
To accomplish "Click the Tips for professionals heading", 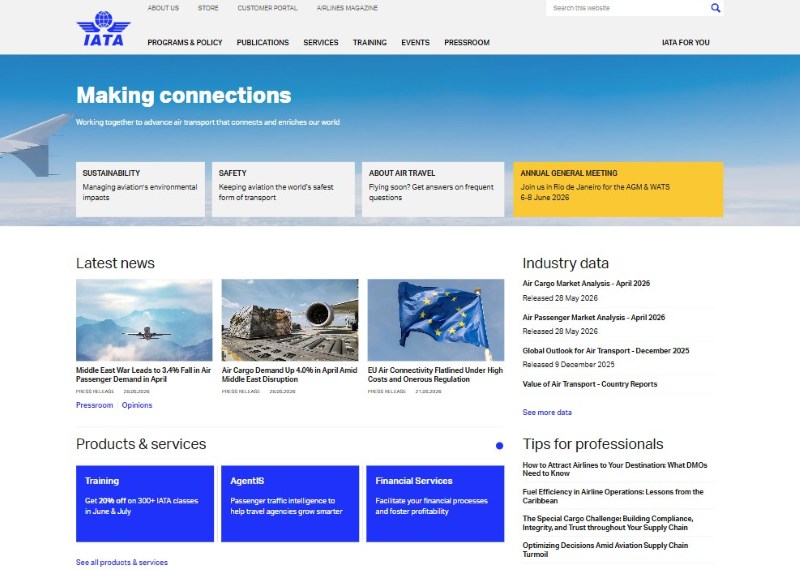I will (x=593, y=444).
